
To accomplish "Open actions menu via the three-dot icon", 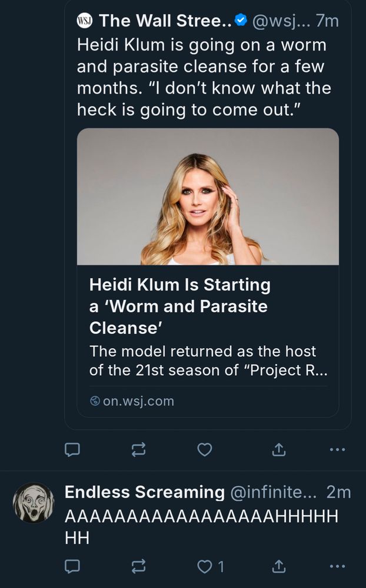I will tap(337, 449).
